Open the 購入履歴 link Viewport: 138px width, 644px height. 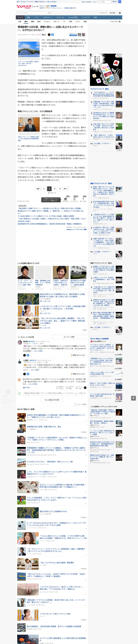tap(112, 13)
